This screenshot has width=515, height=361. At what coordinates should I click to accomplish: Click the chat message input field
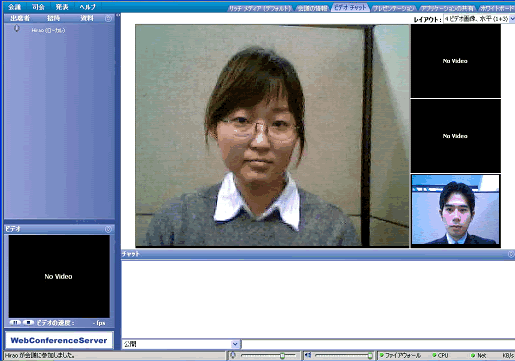pos(378,344)
